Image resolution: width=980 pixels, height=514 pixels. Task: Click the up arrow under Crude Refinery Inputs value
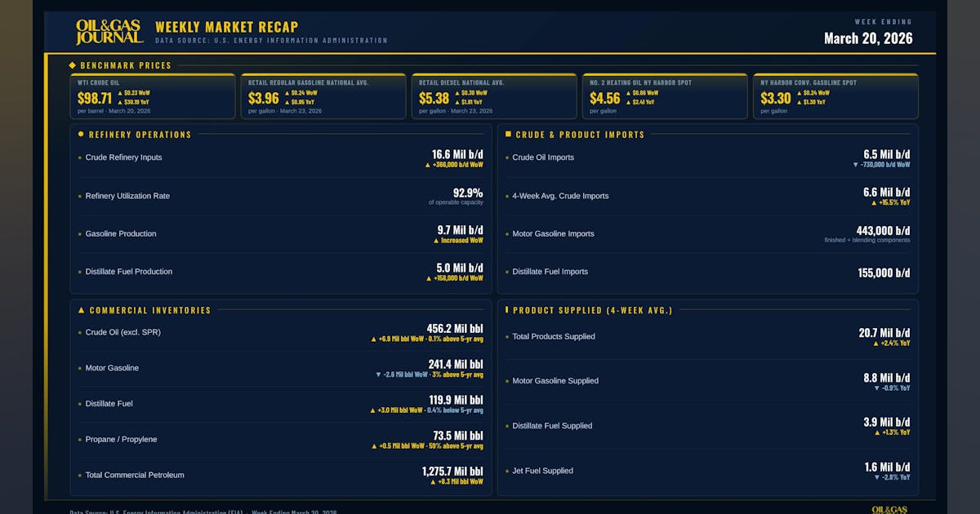[x=427, y=165]
